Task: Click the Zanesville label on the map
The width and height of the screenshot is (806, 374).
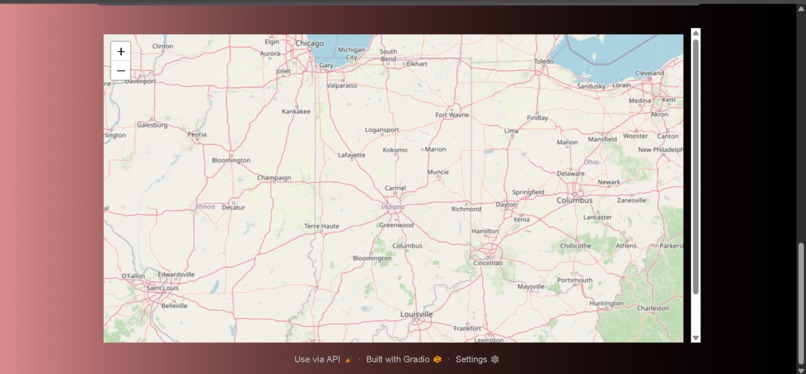Action: [632, 200]
